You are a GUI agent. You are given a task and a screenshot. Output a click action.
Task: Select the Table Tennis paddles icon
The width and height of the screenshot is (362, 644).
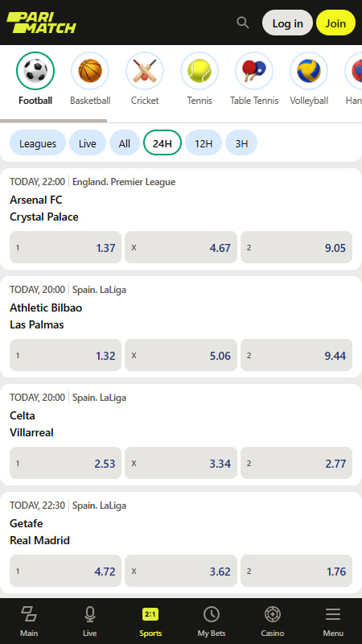pos(254,71)
